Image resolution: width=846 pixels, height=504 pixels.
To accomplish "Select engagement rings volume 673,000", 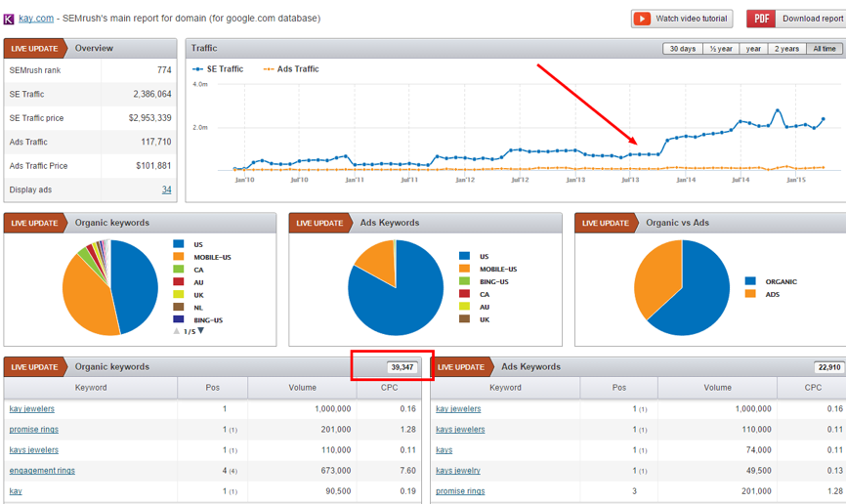I will tap(336, 470).
